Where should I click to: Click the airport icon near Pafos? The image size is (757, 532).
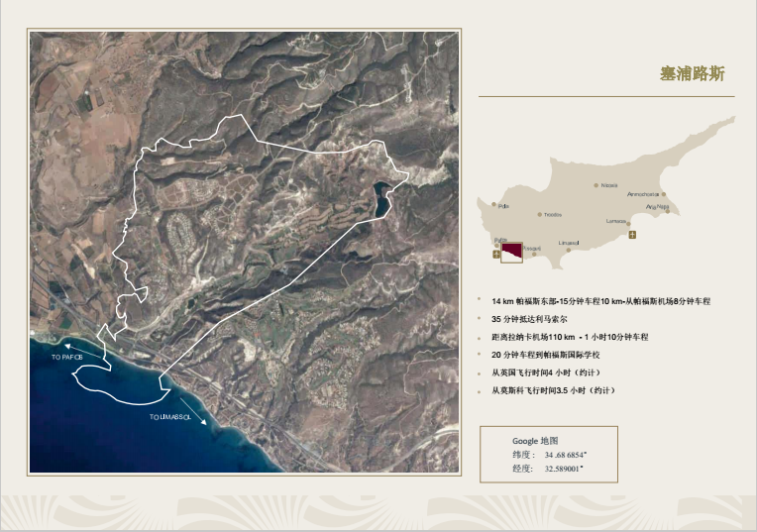click(496, 255)
